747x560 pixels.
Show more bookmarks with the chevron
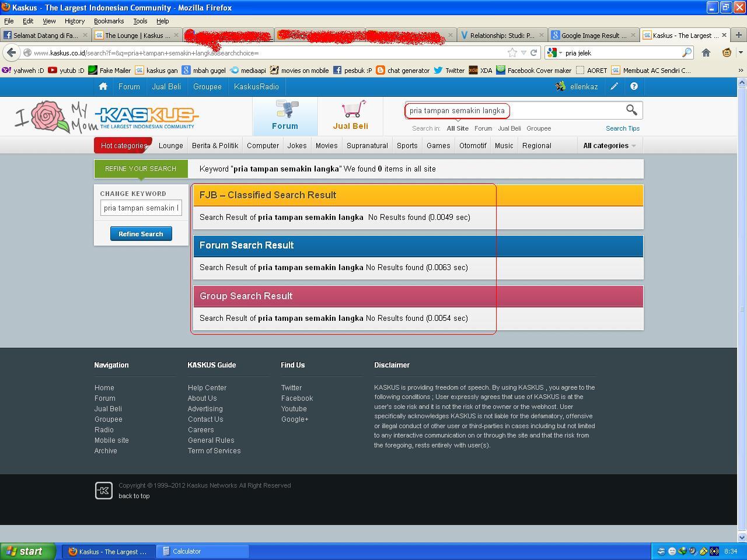(x=741, y=70)
